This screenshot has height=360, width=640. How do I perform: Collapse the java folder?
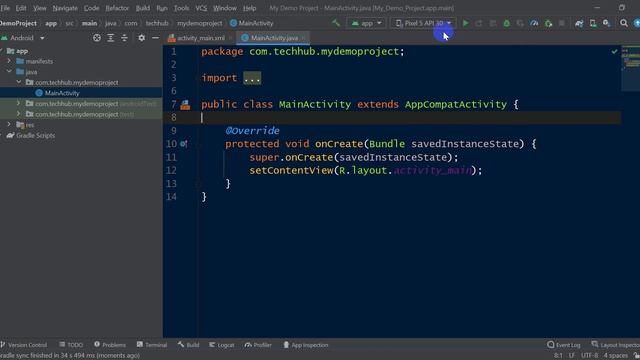point(9,71)
